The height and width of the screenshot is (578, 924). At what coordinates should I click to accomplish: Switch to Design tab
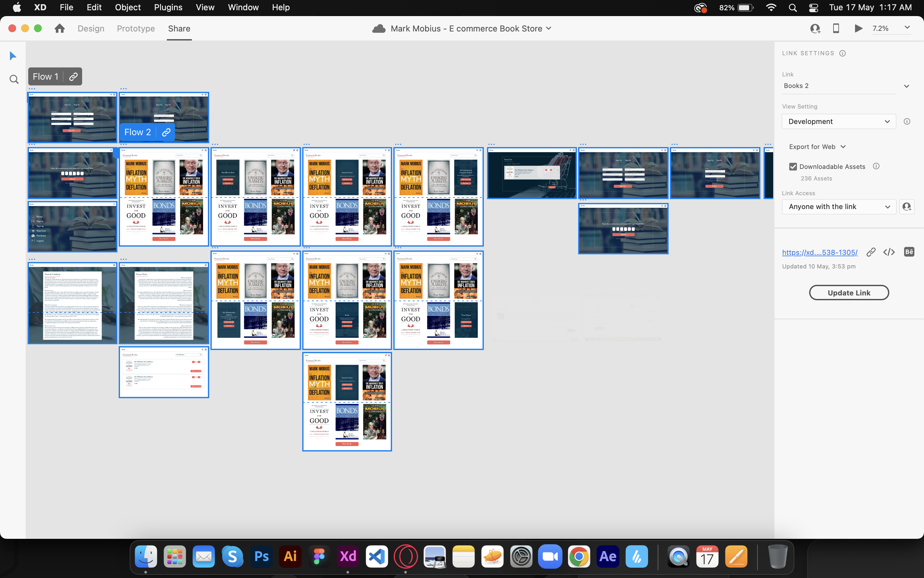[91, 29]
